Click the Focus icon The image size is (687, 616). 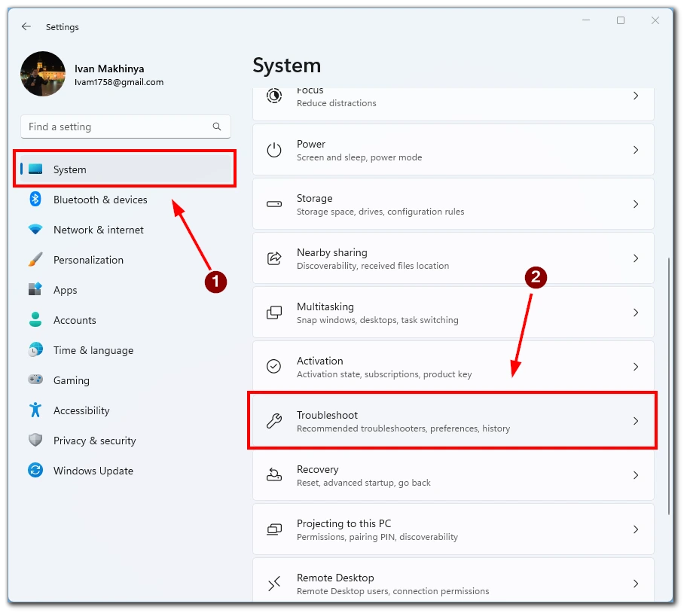point(274,96)
